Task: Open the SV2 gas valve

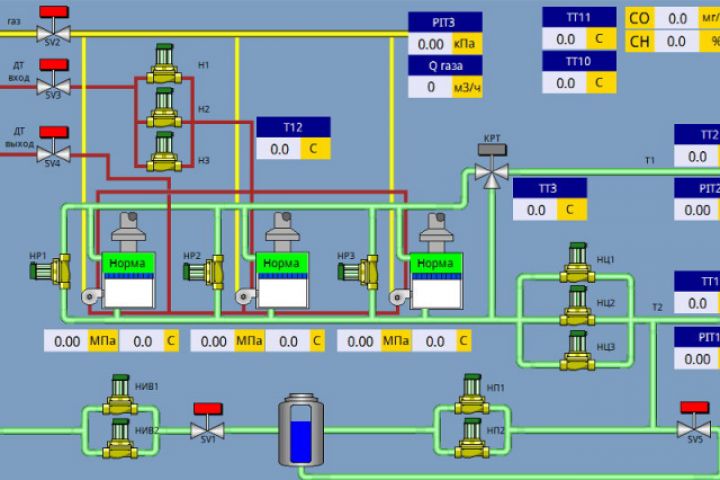Action: point(53,26)
